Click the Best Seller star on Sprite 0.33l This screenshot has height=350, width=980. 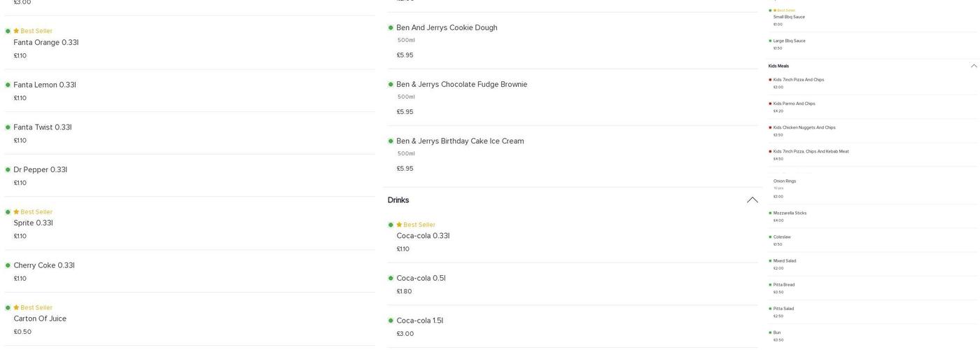click(16, 212)
